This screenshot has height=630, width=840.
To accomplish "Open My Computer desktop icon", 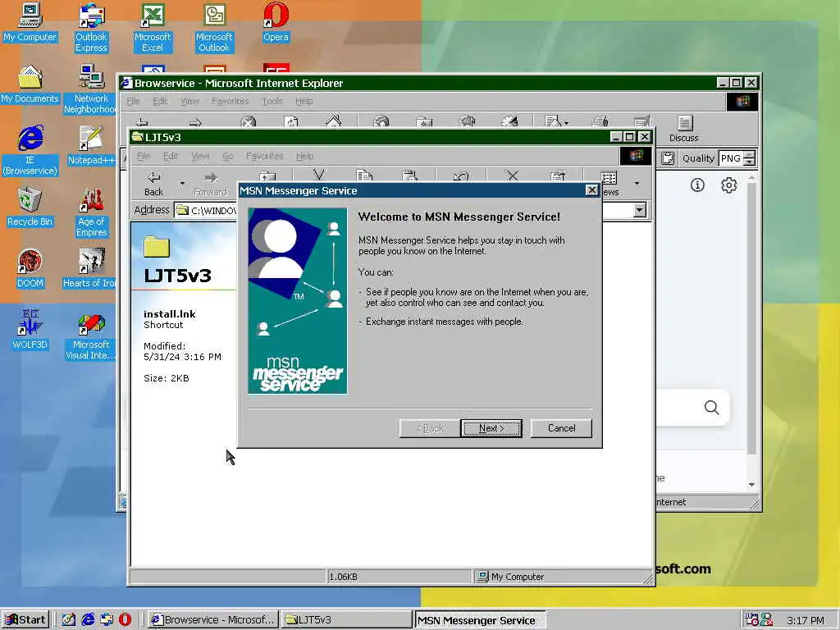I will click(x=30, y=23).
